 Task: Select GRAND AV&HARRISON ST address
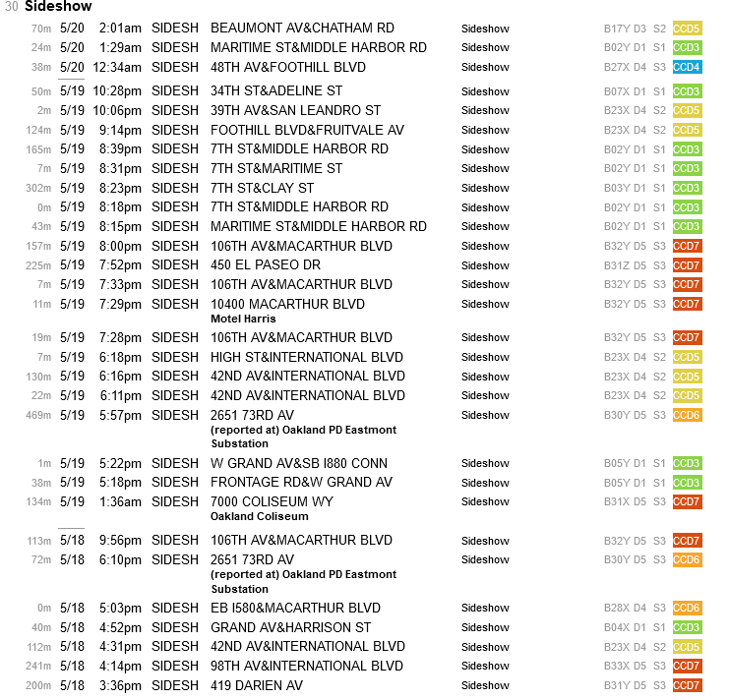[x=290, y=627]
